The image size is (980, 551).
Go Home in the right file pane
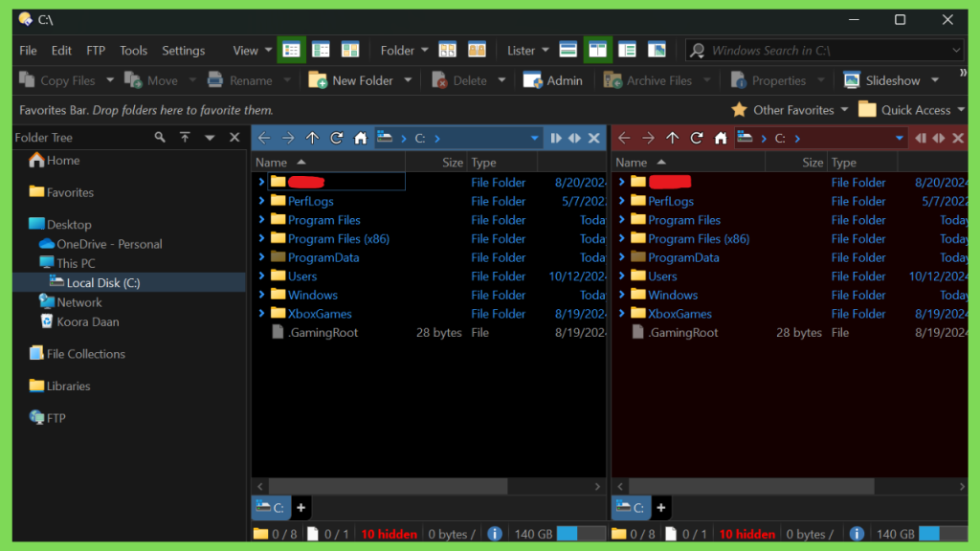coord(721,138)
